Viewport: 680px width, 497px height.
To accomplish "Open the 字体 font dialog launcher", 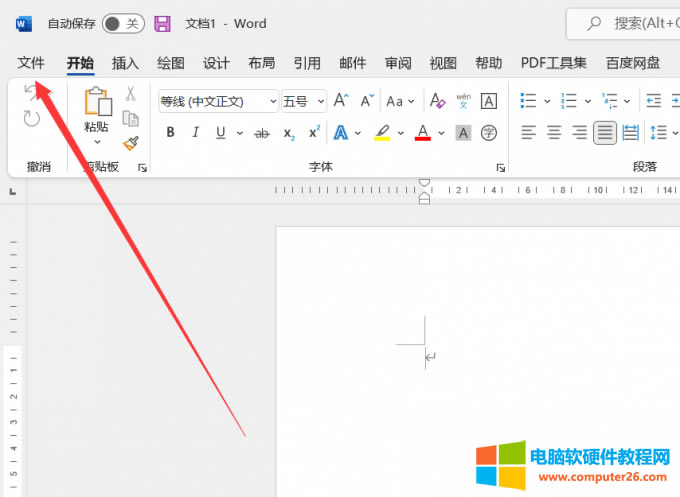I will click(501, 167).
